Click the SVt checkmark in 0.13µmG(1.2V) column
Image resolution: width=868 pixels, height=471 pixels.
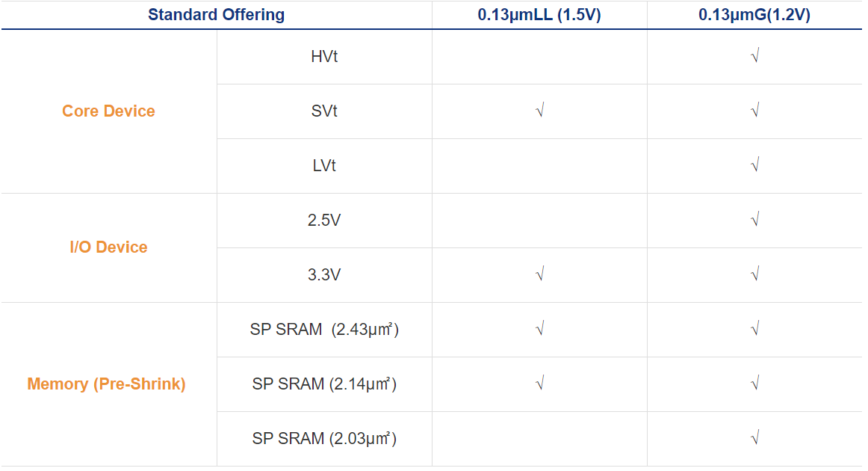tap(754, 111)
